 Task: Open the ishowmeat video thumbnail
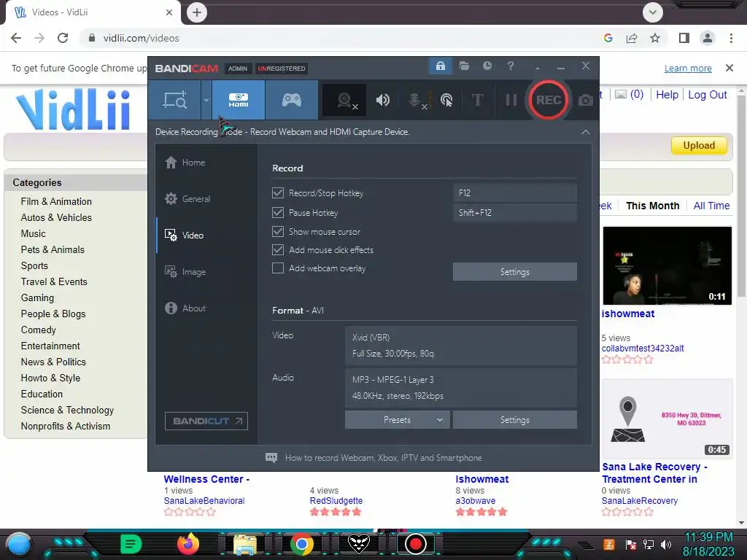[x=667, y=265]
